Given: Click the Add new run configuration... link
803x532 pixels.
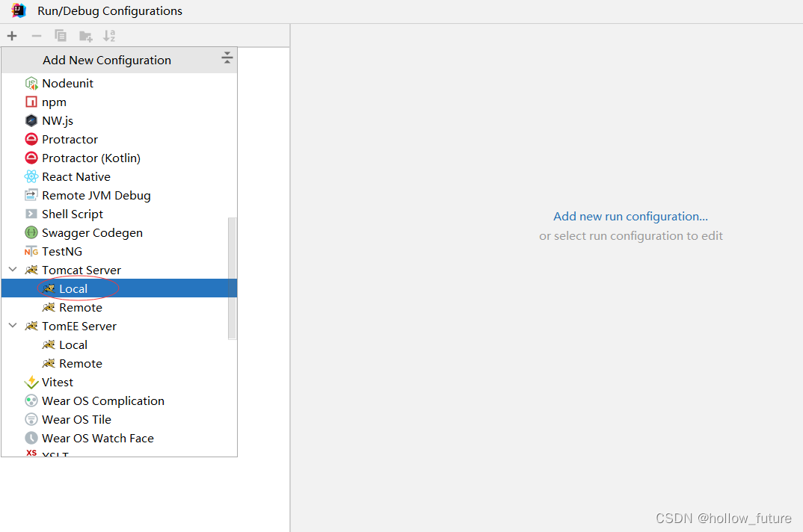Looking at the screenshot, I should tap(630, 216).
